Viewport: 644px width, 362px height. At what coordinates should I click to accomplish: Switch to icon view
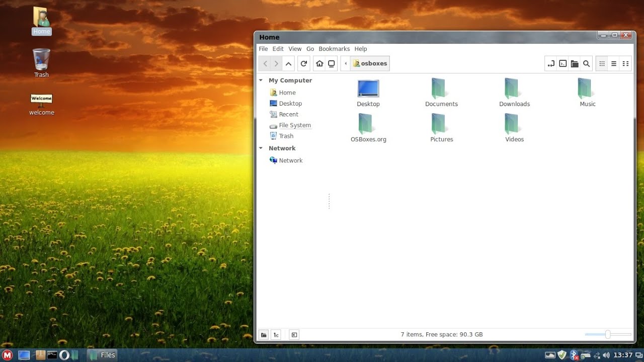click(x=602, y=64)
